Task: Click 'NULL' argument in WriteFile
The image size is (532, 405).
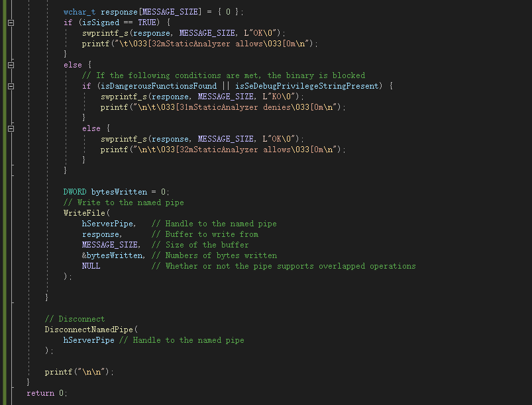Action: (91, 266)
